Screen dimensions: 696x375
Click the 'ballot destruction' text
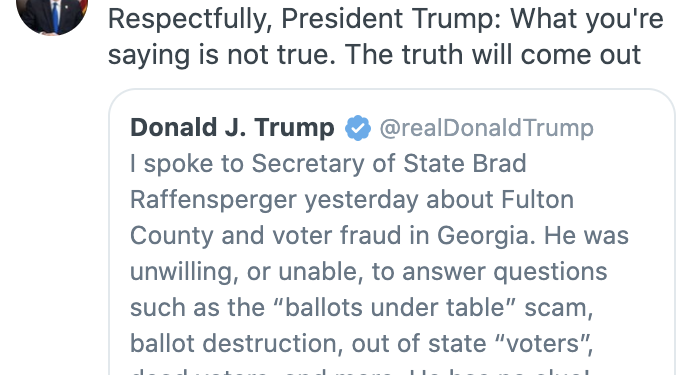click(236, 343)
